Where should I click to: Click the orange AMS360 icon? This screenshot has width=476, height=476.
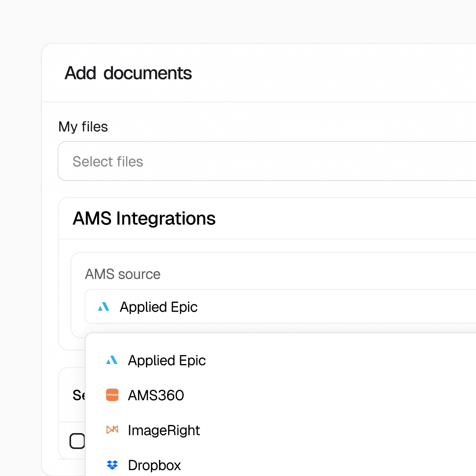pos(112,395)
